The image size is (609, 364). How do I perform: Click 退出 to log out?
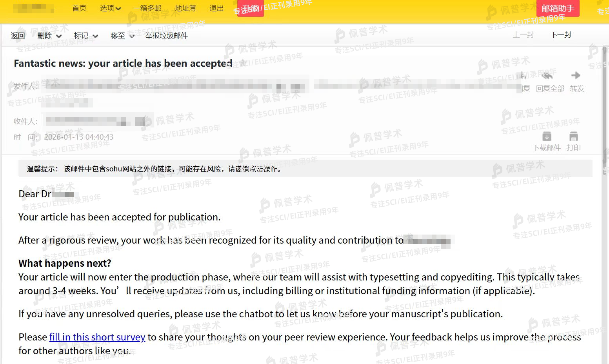pyautogui.click(x=216, y=8)
